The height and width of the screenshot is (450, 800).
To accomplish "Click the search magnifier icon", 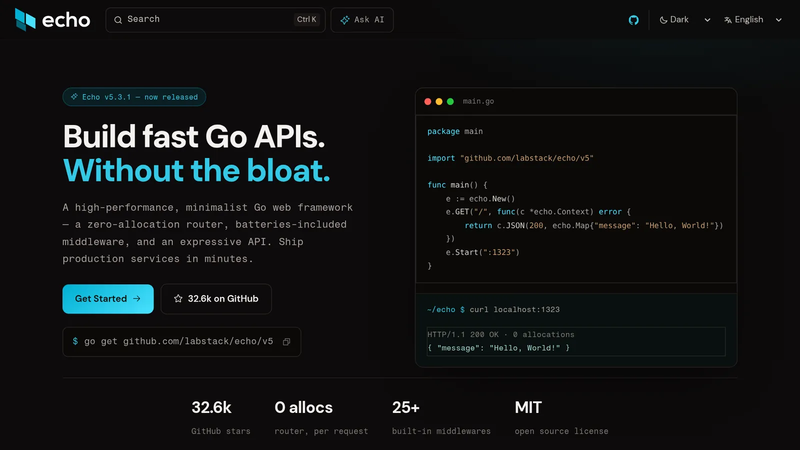I will [x=118, y=20].
